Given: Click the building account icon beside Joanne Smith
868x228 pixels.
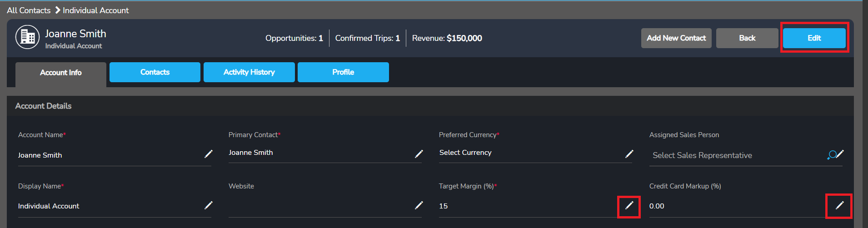Looking at the screenshot, I should tap(28, 37).
